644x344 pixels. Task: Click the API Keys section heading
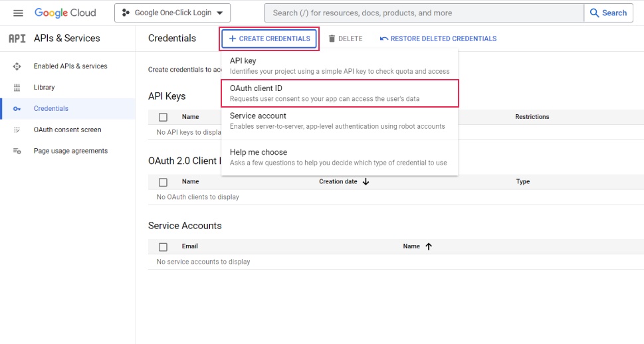(x=167, y=96)
